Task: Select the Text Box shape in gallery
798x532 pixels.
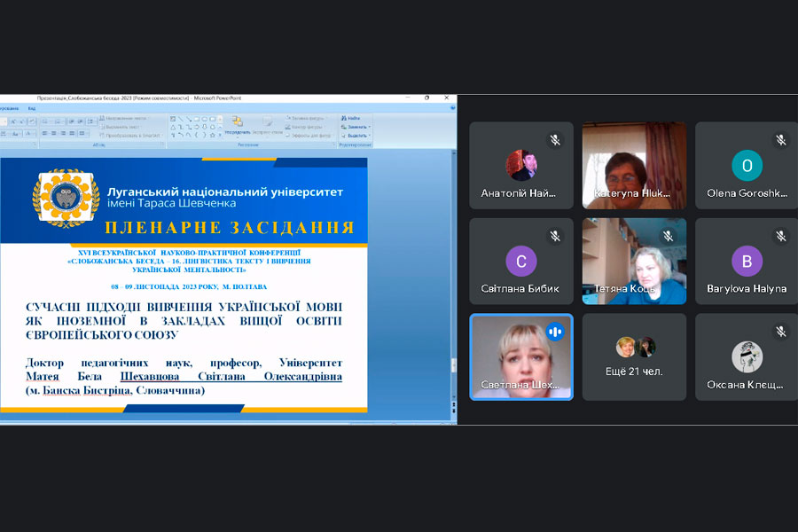Action: (x=173, y=119)
